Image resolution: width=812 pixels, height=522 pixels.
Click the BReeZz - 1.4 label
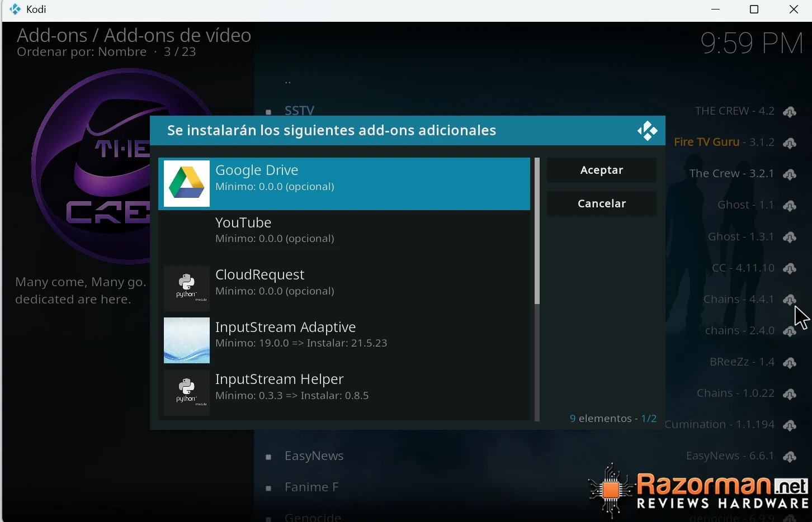click(742, 362)
